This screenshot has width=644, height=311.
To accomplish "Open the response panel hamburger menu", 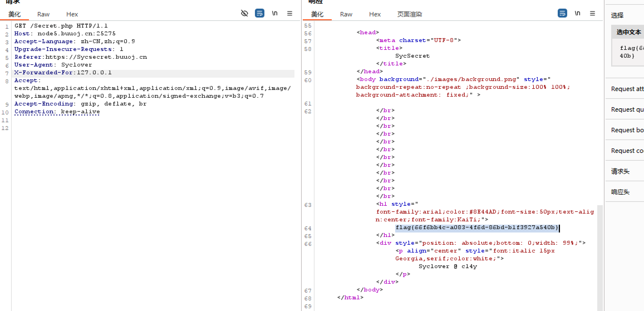I will (x=593, y=13).
